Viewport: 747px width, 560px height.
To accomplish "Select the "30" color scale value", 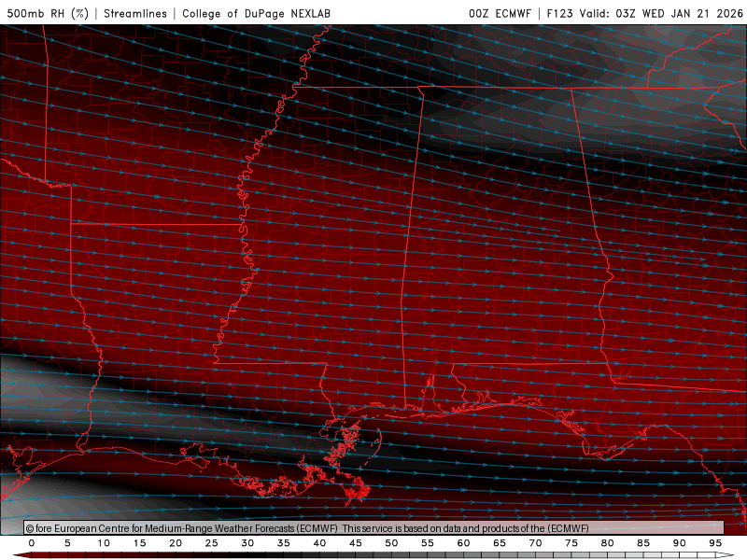I will coord(247,543).
